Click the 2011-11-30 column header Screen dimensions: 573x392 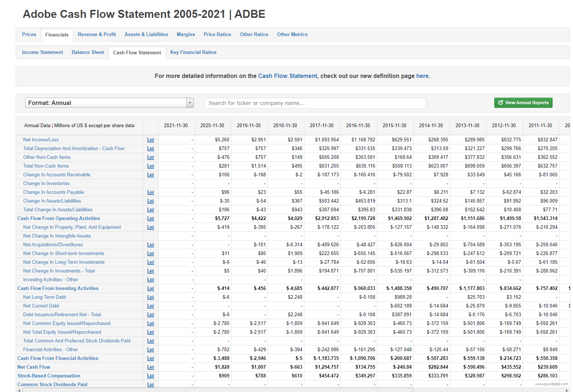point(541,125)
